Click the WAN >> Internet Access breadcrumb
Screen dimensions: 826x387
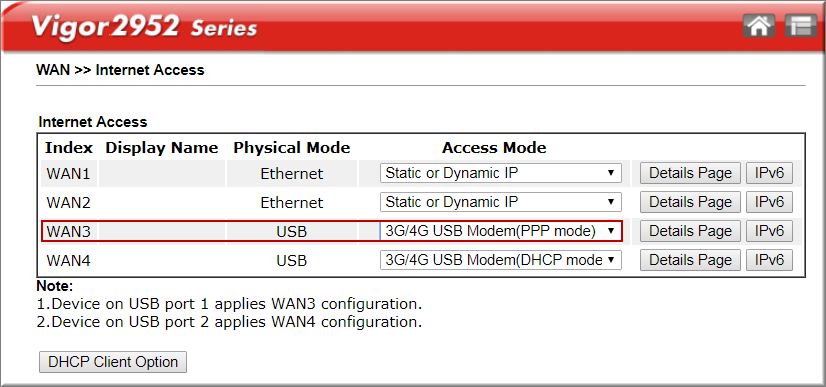click(x=120, y=70)
